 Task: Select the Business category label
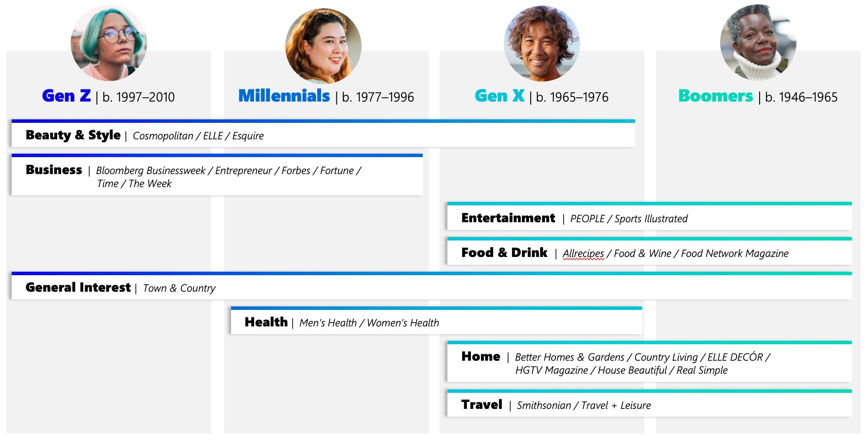[54, 170]
